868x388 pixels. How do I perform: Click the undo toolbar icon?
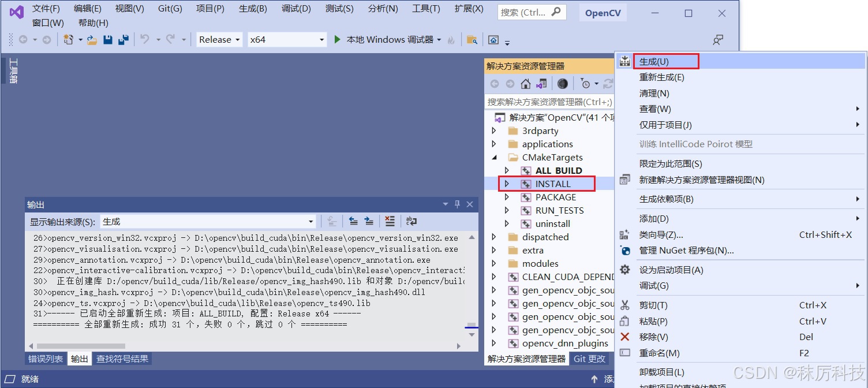(x=144, y=39)
